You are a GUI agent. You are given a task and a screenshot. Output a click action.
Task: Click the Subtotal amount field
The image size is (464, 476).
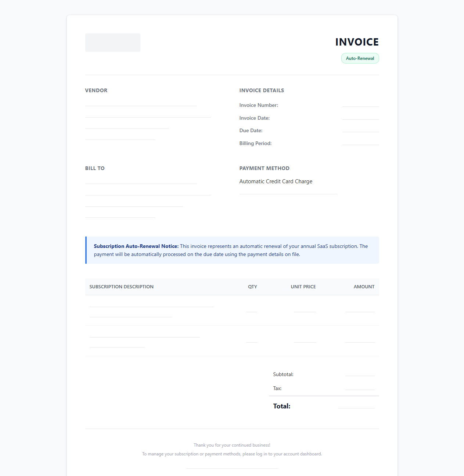[360, 373]
